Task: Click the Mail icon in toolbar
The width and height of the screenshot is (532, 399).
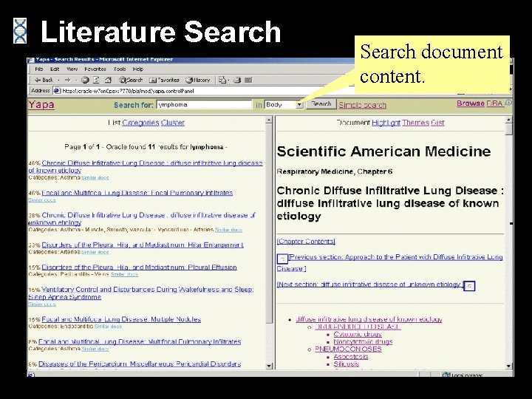Action: 222,80
